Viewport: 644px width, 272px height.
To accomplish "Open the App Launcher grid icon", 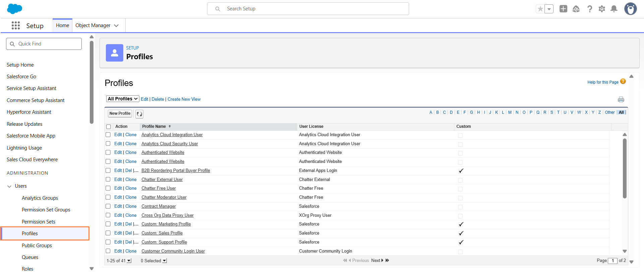I will coord(15,25).
